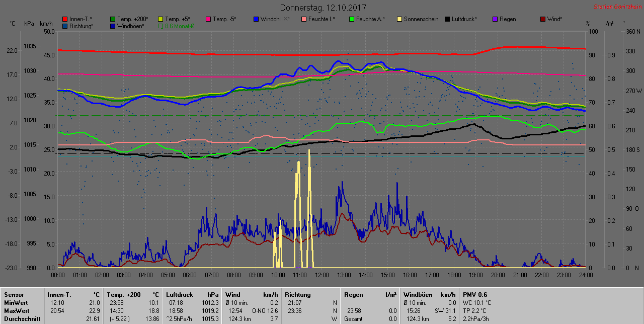Click the temperature average value 13.86
The image size is (644, 324).
point(152,319)
